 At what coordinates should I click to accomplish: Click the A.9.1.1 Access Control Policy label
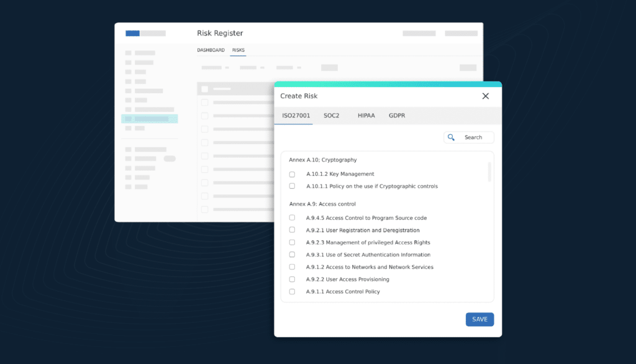(x=343, y=292)
